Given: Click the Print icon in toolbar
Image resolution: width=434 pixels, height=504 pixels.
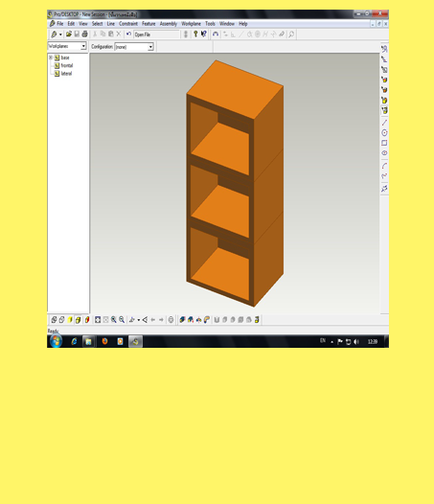Looking at the screenshot, I should pyautogui.click(x=84, y=34).
